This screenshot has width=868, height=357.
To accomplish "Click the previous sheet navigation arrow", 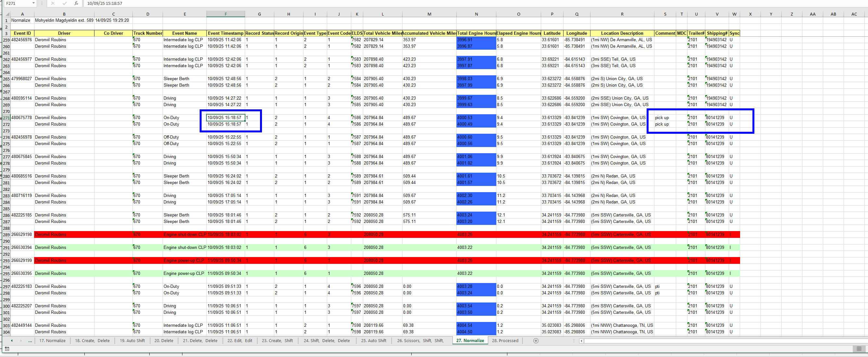I will 12,340.
